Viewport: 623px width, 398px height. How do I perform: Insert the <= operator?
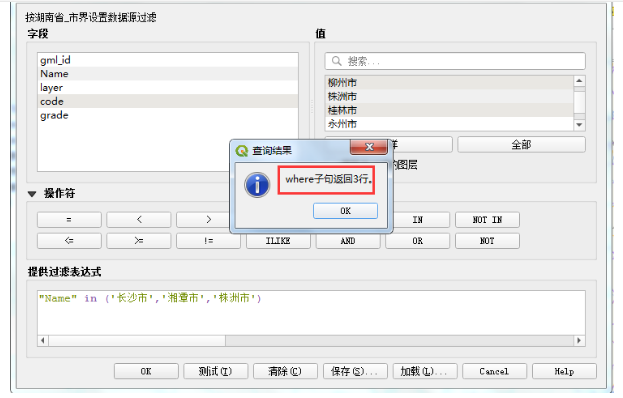coord(69,241)
